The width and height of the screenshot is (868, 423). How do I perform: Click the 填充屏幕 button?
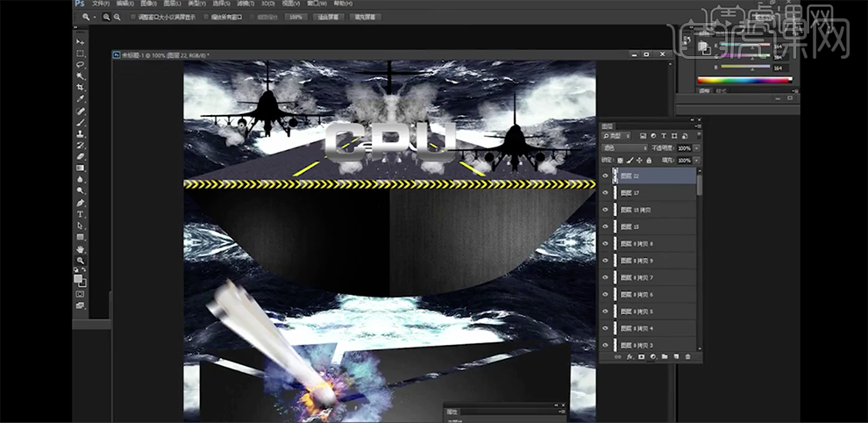[x=365, y=17]
